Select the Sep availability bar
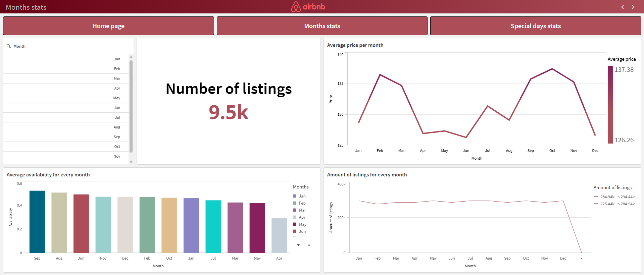Image resolution: width=644 pixels, height=275 pixels. 37,222
